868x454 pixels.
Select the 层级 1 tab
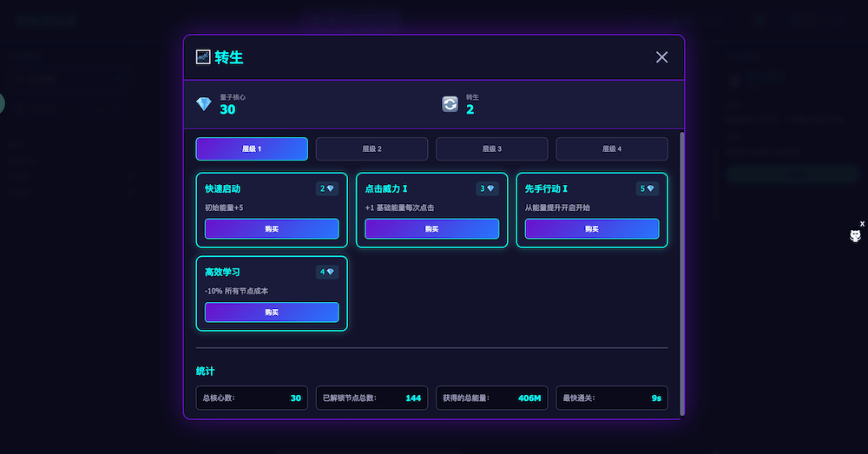pyautogui.click(x=252, y=149)
